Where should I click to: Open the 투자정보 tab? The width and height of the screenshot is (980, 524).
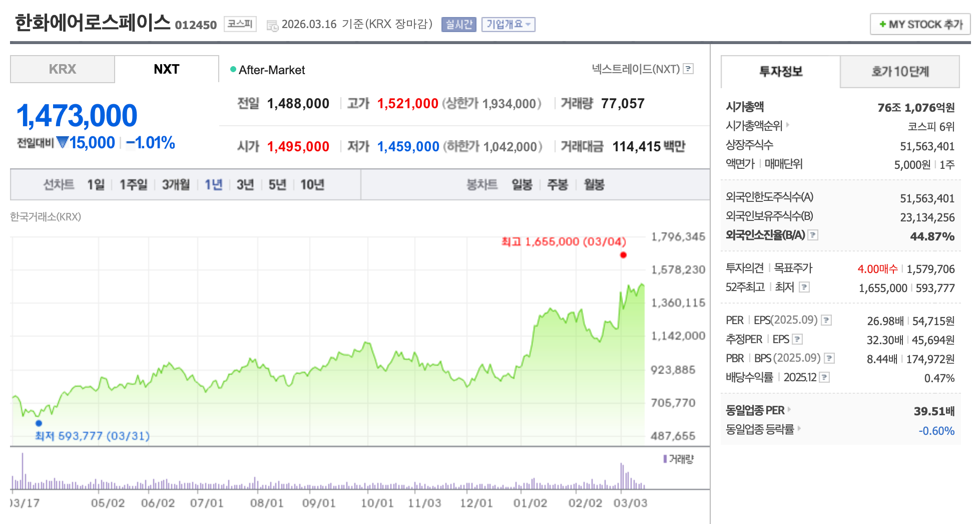pos(781,71)
